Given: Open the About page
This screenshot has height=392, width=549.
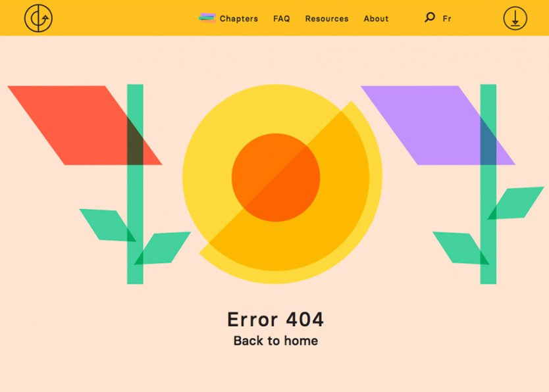Looking at the screenshot, I should pyautogui.click(x=376, y=18).
